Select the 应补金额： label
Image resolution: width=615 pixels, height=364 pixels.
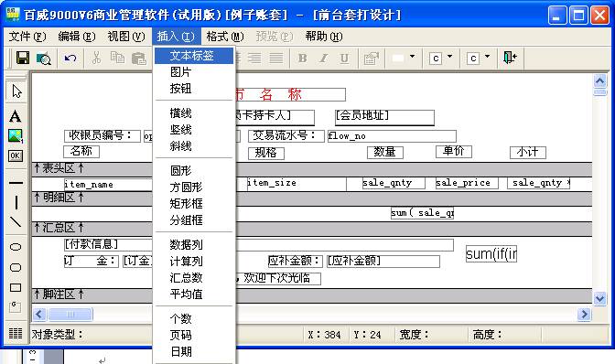point(296,262)
